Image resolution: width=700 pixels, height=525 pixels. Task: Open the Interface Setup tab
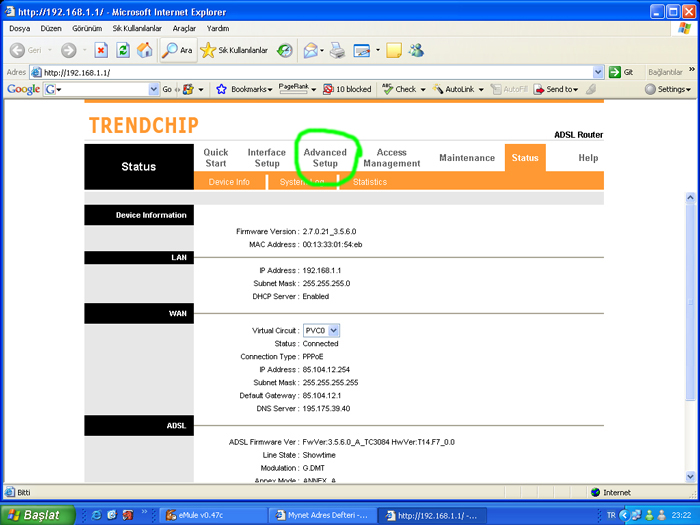267,158
